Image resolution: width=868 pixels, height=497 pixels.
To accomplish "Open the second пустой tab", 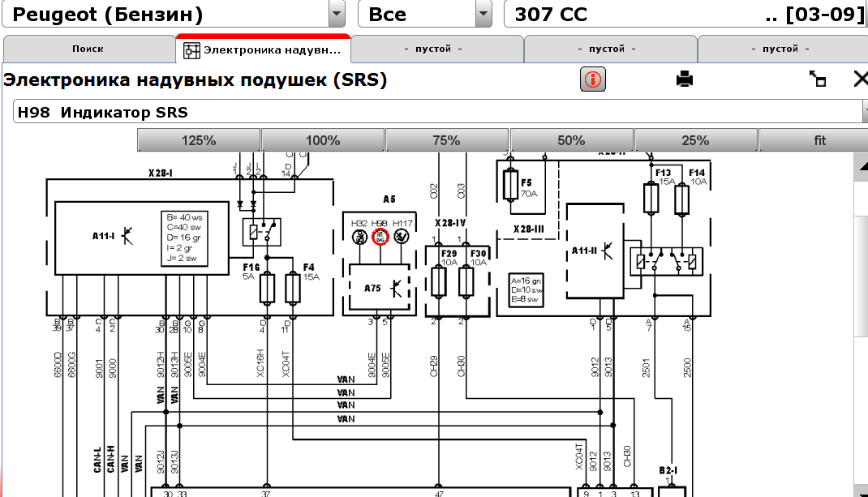I will (610, 49).
